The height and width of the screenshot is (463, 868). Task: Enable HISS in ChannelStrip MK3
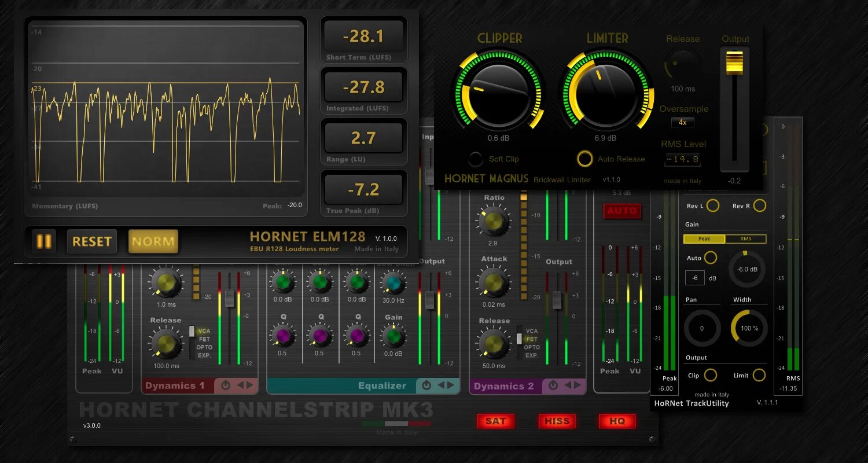(x=557, y=421)
